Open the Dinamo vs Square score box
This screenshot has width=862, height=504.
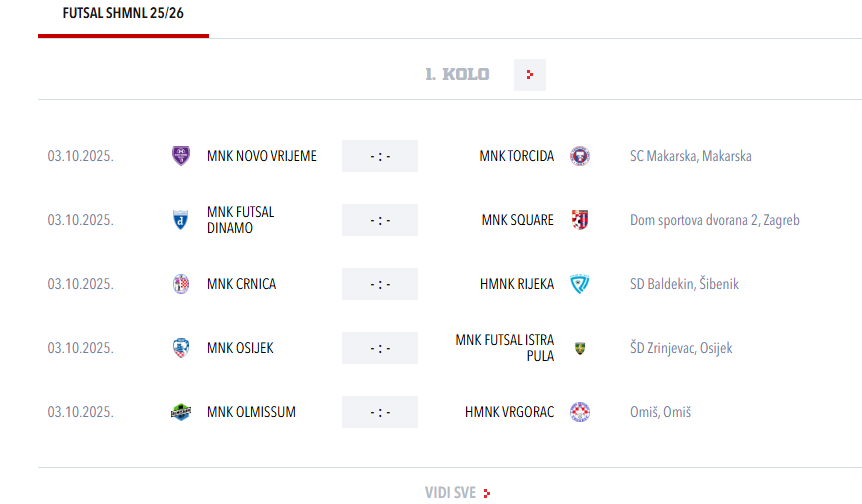pyautogui.click(x=380, y=220)
